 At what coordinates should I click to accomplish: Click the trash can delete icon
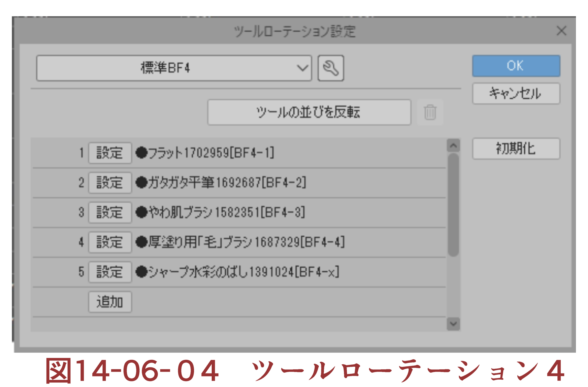[430, 112]
